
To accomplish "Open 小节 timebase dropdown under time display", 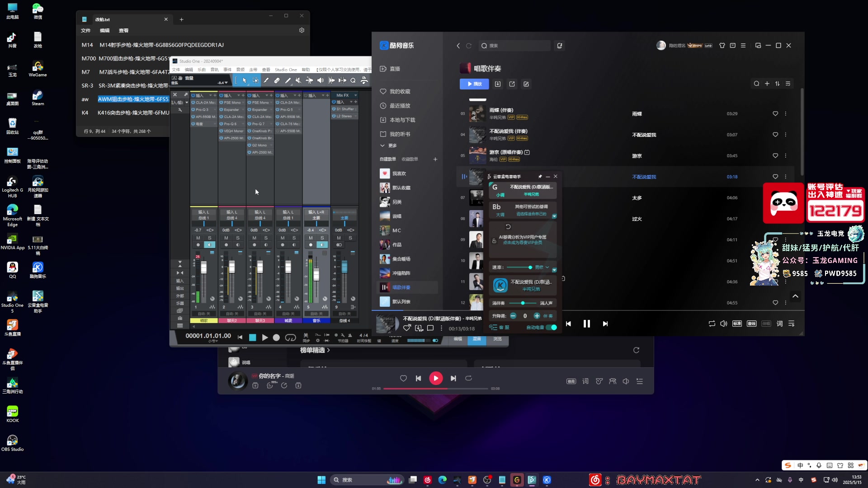I will 213,341.
